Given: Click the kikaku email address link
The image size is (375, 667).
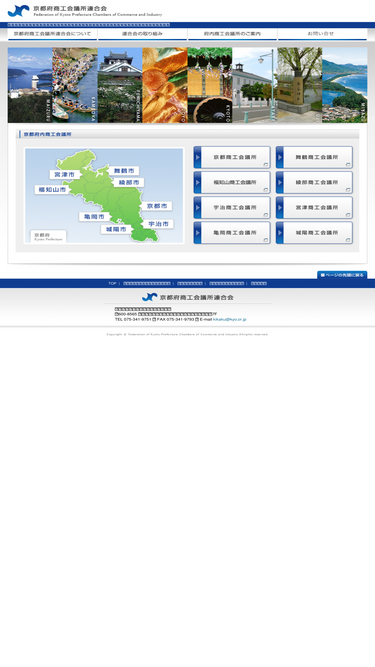Looking at the screenshot, I should pyautogui.click(x=230, y=319).
